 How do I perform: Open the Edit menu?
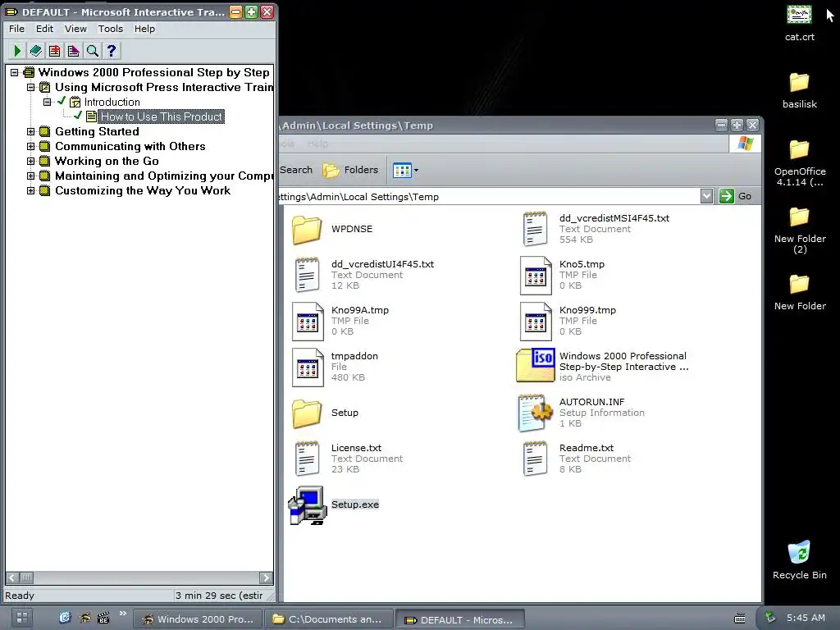click(x=44, y=29)
